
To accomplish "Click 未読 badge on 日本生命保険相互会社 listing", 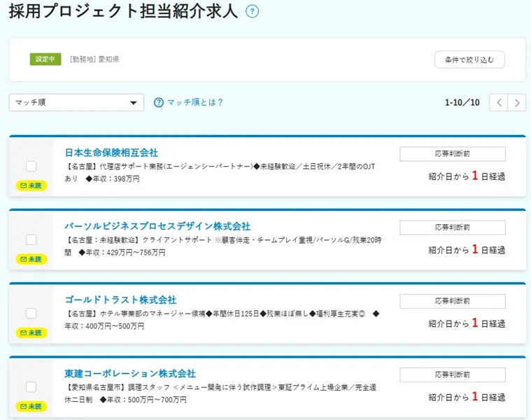I will [31, 185].
